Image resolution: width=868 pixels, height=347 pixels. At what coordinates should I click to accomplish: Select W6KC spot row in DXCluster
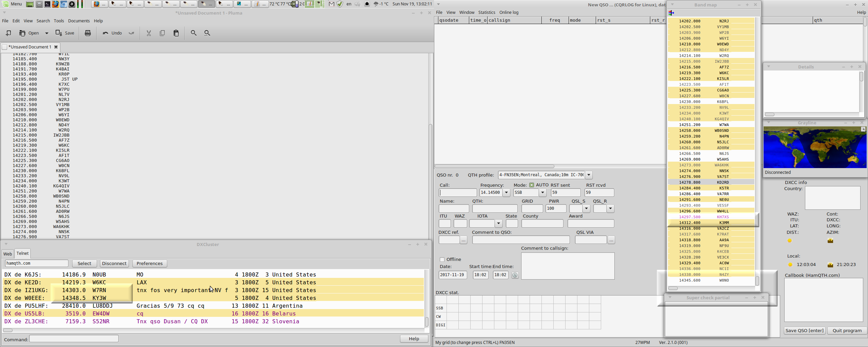click(x=213, y=282)
